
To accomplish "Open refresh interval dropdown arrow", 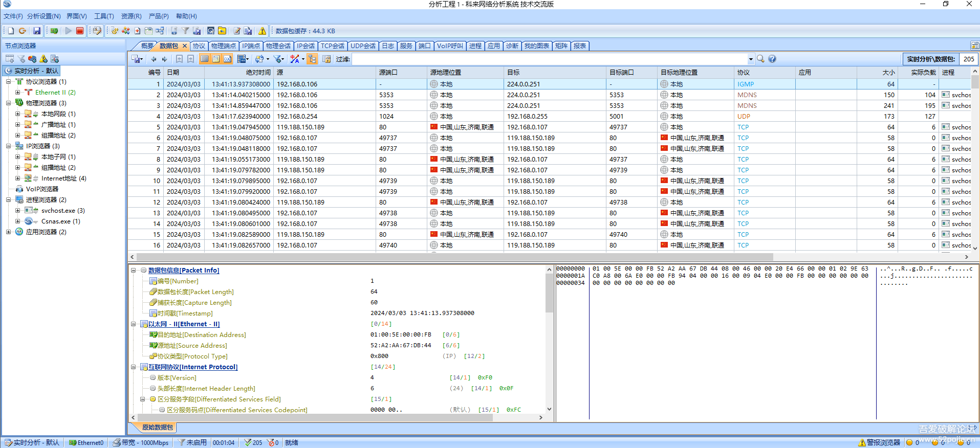I will click(268, 59).
